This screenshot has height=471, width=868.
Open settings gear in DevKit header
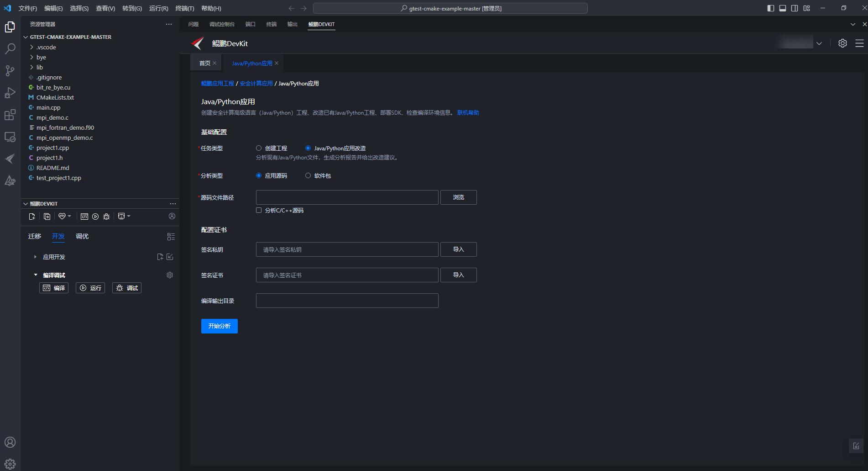(843, 43)
